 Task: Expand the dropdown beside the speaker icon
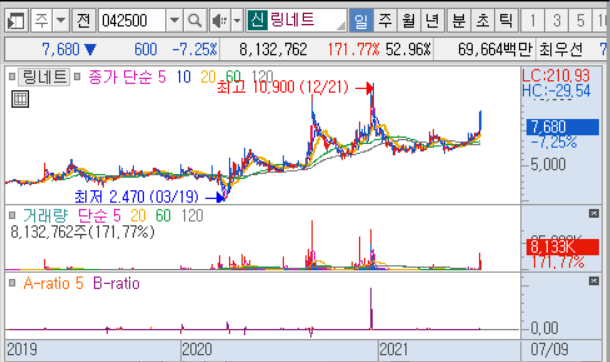(x=237, y=21)
